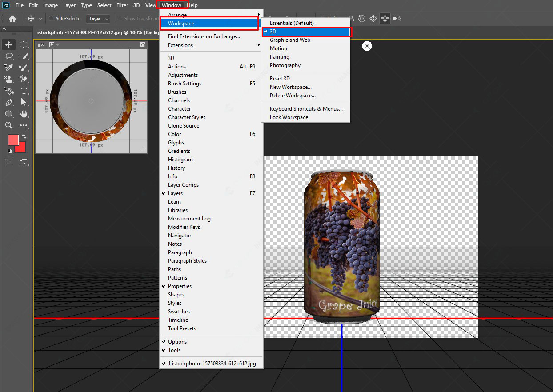Select the Zoom magnifier tool
This screenshot has height=392, width=553.
(9, 125)
